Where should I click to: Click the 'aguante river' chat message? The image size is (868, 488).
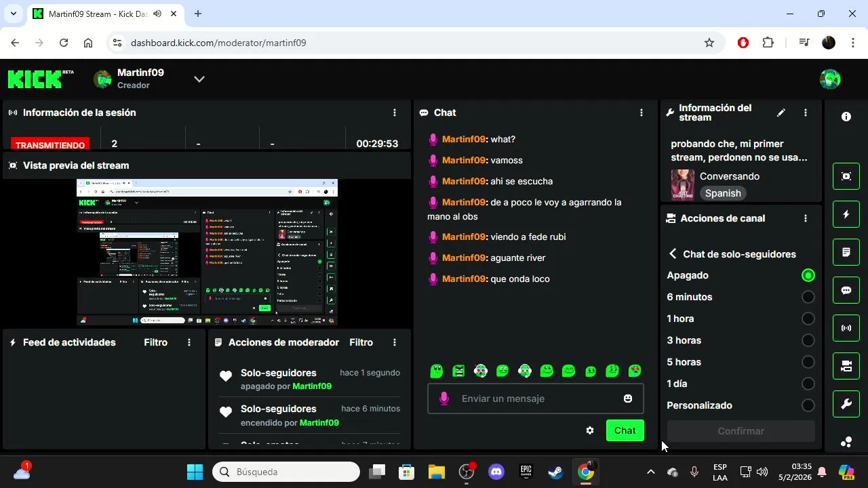518,258
